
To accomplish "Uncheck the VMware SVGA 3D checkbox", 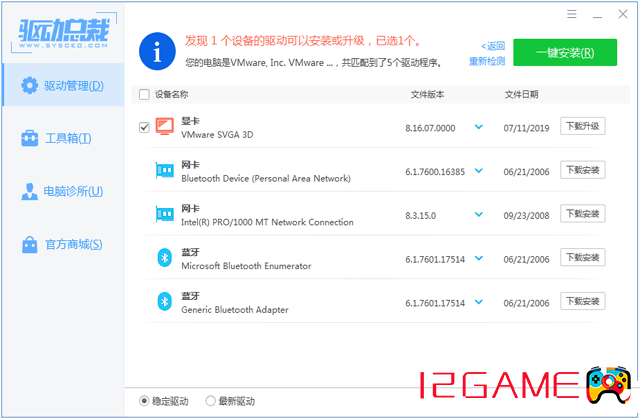I will [144, 127].
